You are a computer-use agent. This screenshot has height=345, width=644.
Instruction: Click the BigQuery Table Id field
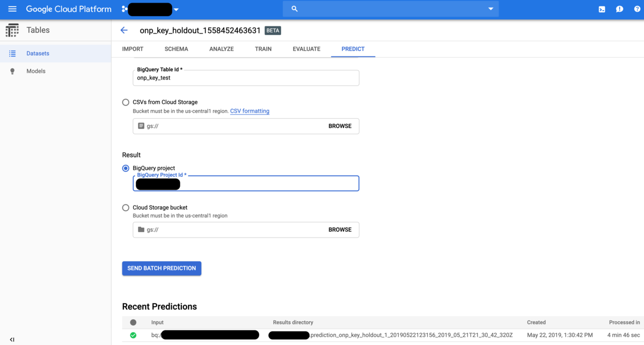pyautogui.click(x=246, y=78)
